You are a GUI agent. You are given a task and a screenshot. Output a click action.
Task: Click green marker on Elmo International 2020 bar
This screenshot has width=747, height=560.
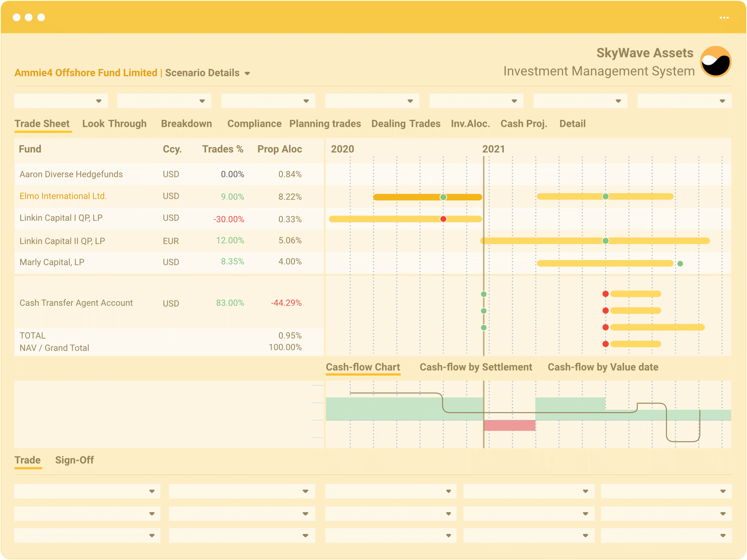tap(443, 197)
